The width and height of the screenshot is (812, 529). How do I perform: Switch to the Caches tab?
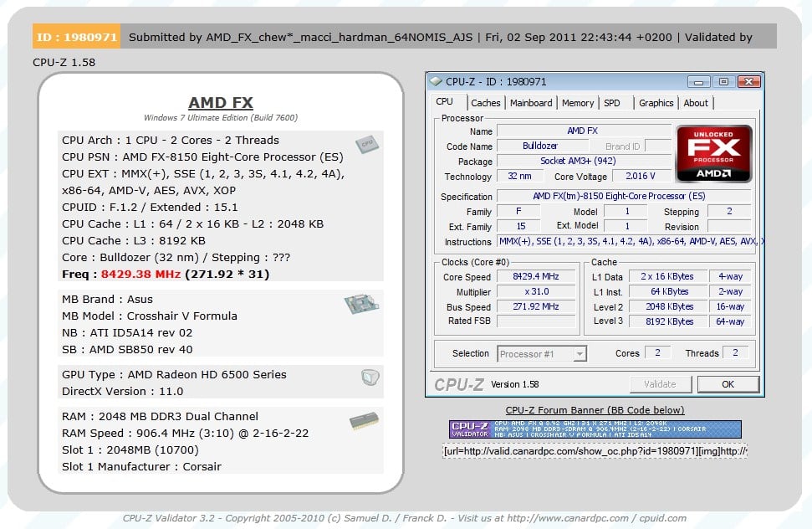[x=485, y=103]
